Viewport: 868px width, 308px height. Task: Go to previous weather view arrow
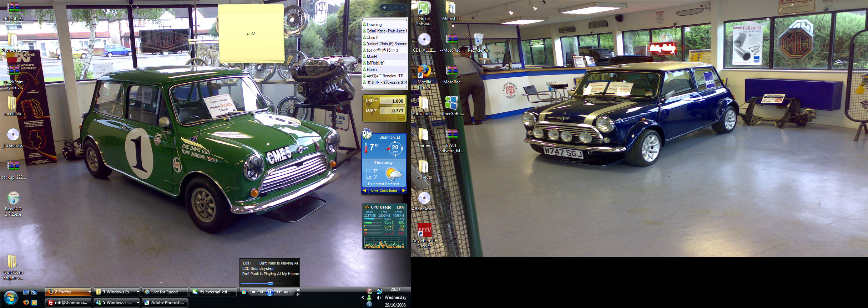pos(365,190)
